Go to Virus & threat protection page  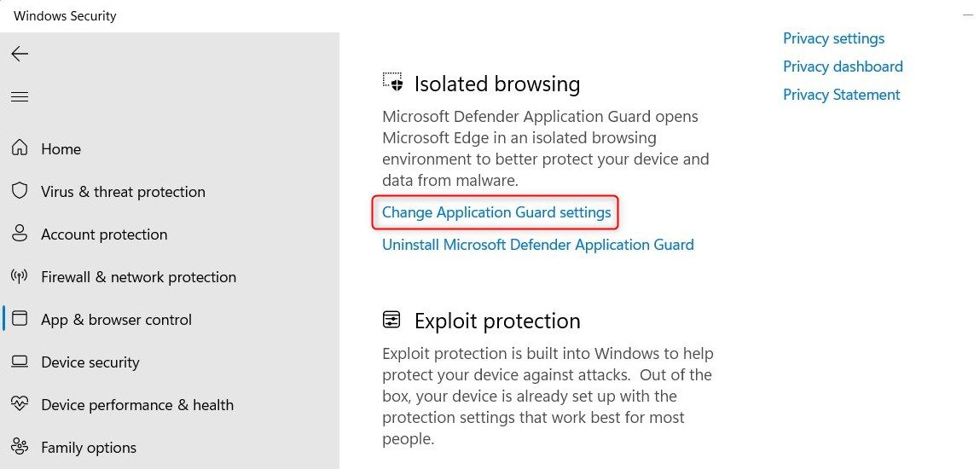point(123,191)
